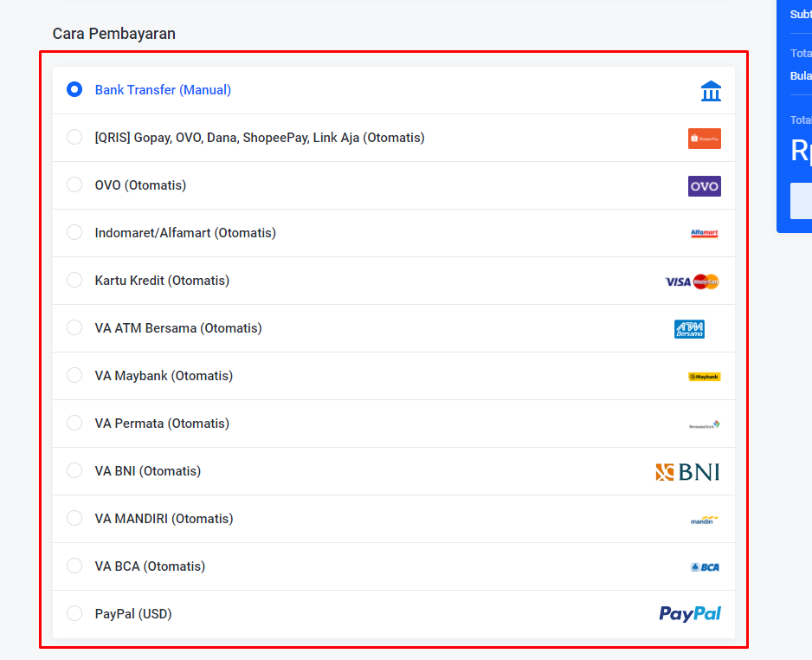Pick the VA Permata radio button
This screenshot has height=660, width=812.
click(x=74, y=423)
